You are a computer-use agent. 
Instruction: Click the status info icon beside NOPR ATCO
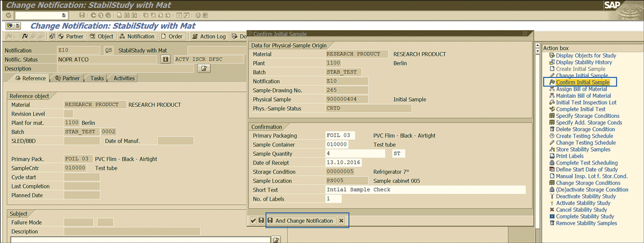(x=166, y=59)
